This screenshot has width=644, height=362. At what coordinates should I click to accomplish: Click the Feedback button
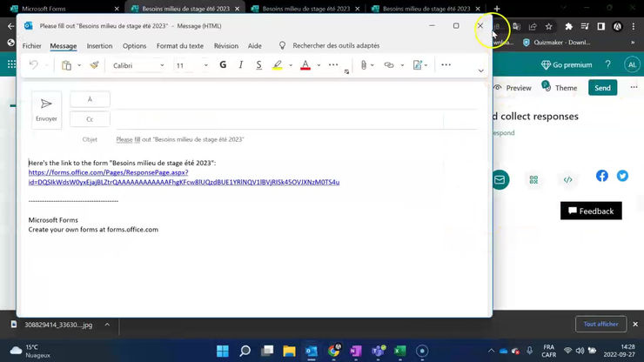[x=591, y=211]
